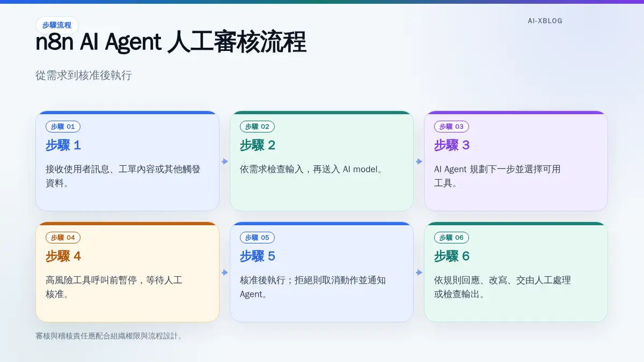Select the blue 步驟 1 heading
Screen dimensions: 644x362
pos(63,145)
